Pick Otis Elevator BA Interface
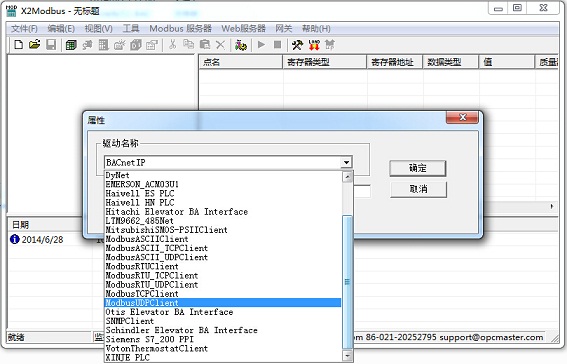This screenshot has height=364, width=567. [x=223, y=312]
